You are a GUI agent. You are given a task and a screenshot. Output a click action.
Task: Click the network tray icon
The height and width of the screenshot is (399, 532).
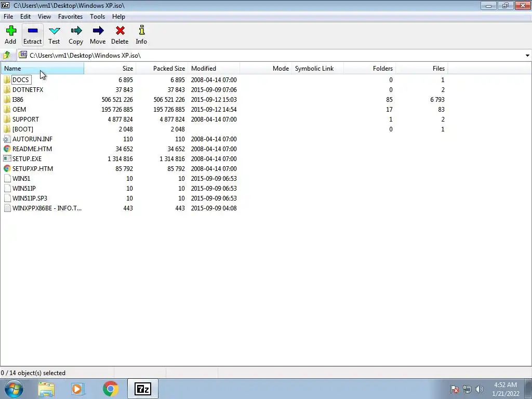[467, 389]
